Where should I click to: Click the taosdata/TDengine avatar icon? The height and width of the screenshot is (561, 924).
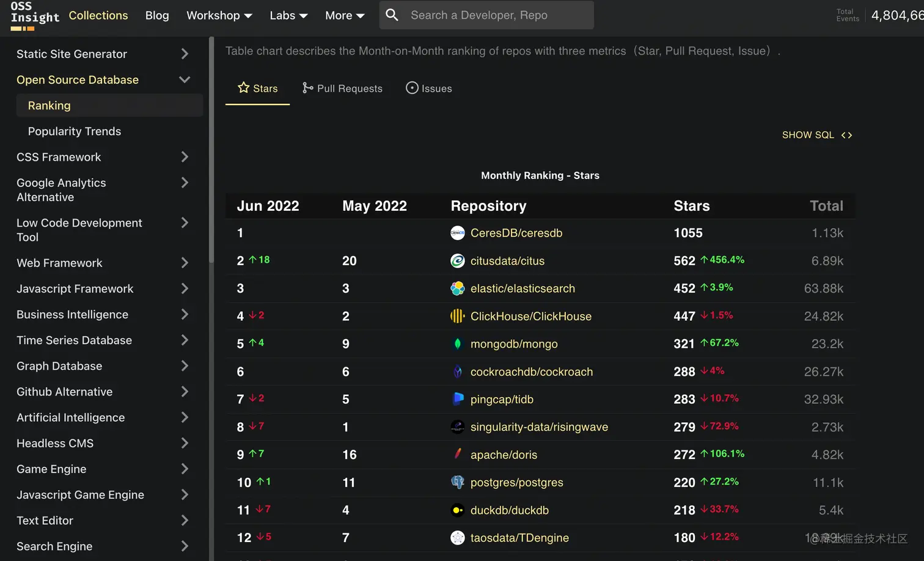pos(458,538)
